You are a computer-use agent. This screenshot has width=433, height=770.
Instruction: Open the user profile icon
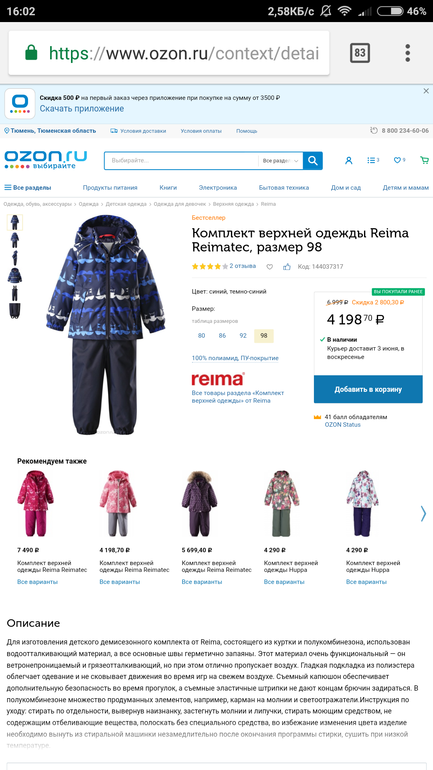[x=349, y=160]
